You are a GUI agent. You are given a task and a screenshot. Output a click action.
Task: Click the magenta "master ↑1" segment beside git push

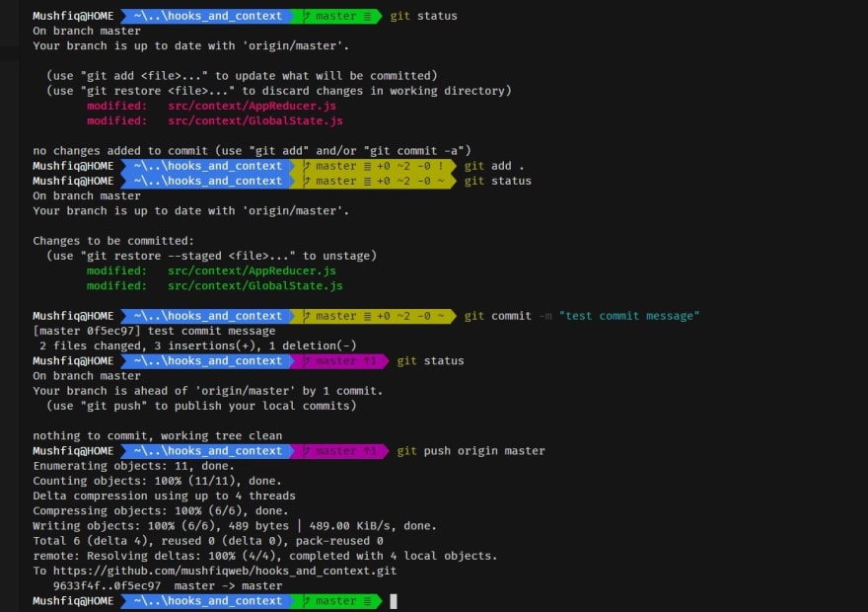340,451
